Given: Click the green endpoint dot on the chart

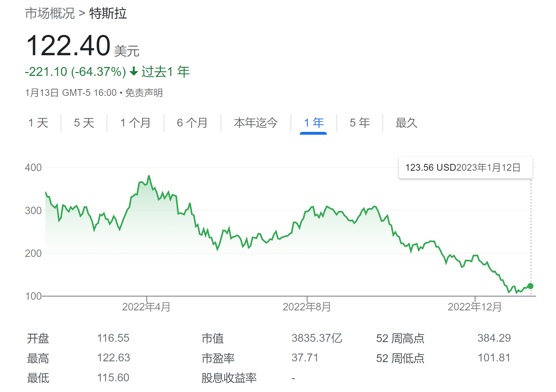Looking at the screenshot, I should pos(530,286).
